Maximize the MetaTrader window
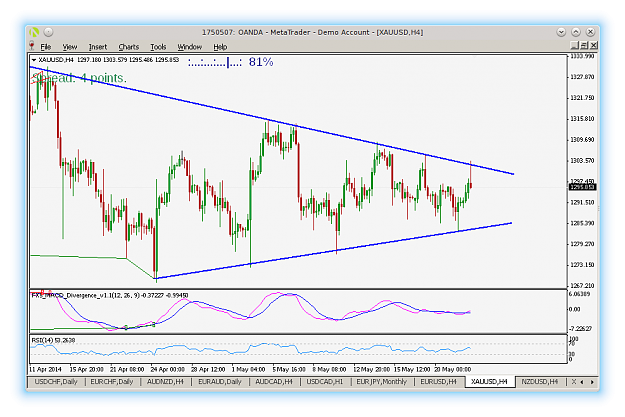This screenshot has height=417, width=625. 576,32
